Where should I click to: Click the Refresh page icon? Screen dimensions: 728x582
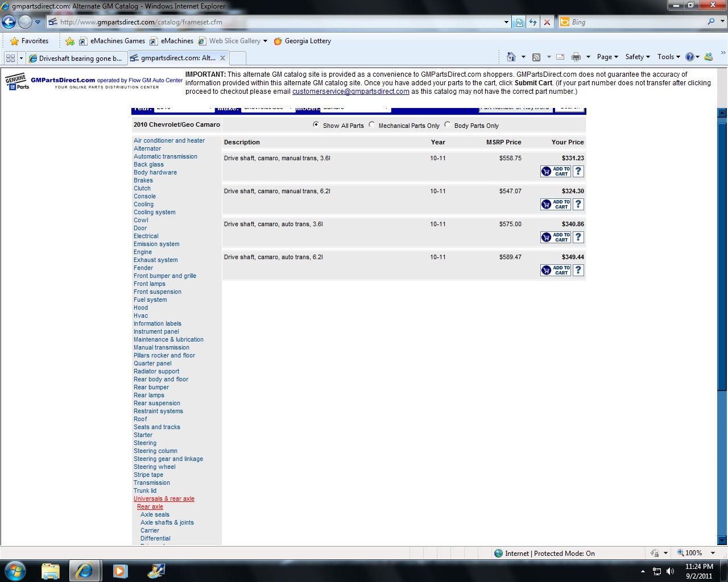(x=533, y=22)
